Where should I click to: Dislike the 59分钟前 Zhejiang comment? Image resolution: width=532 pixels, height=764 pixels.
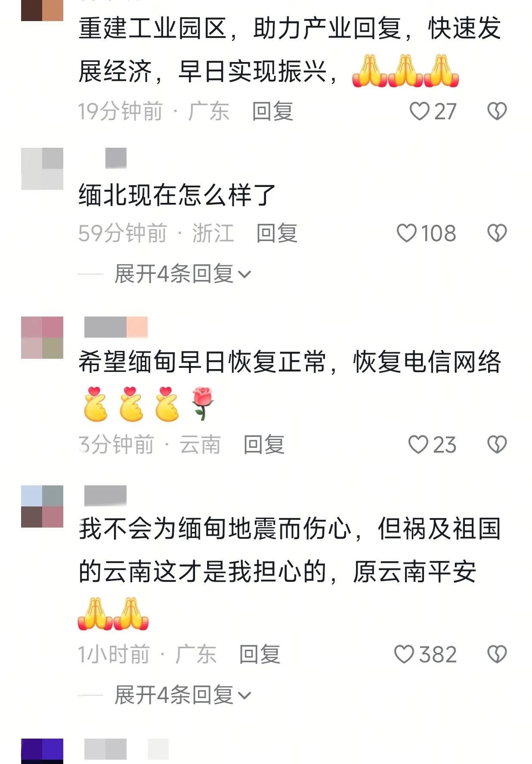(x=497, y=233)
